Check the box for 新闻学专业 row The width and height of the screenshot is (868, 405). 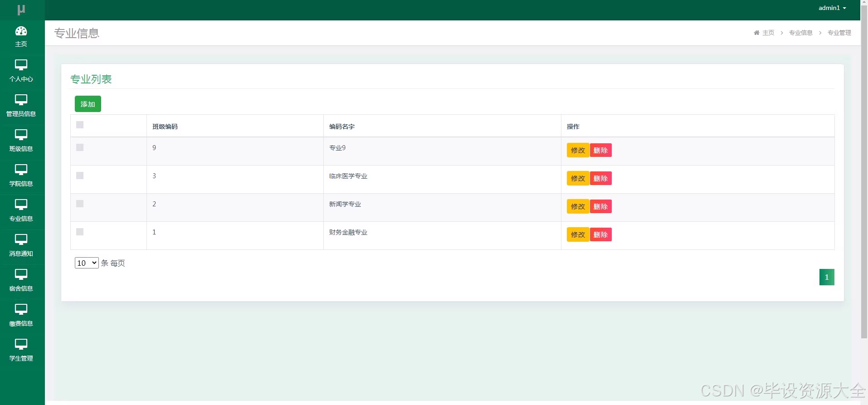(x=80, y=204)
